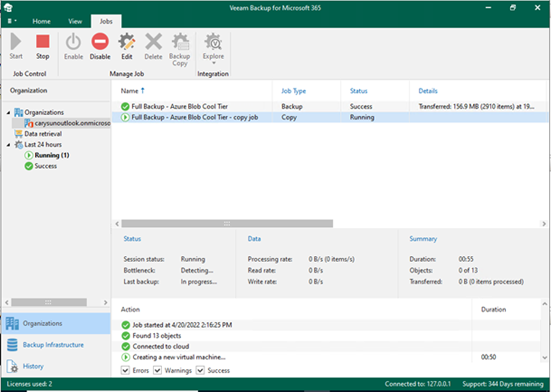This screenshot has height=392, width=551.
Task: Switch to the Home tab
Action: coord(41,21)
